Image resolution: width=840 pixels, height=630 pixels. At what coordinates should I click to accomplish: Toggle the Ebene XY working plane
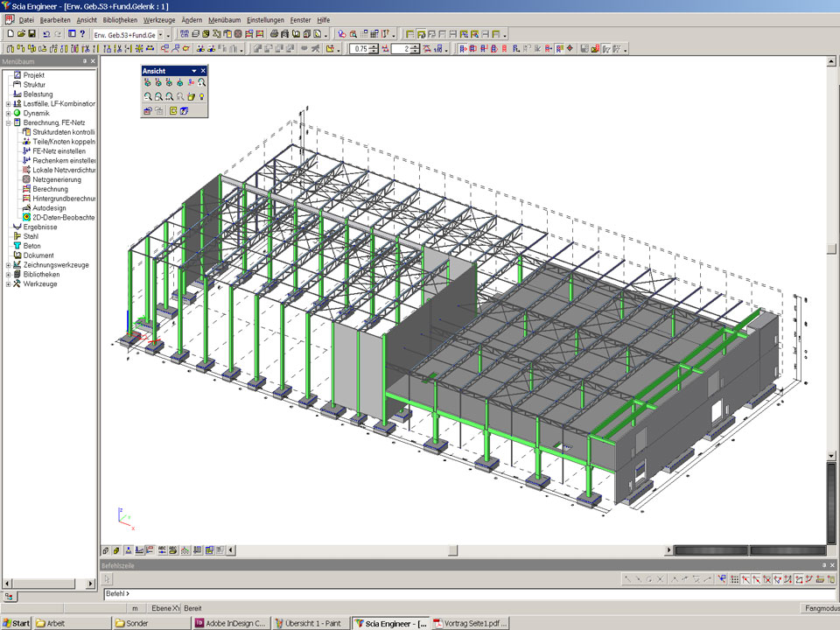tap(164, 608)
